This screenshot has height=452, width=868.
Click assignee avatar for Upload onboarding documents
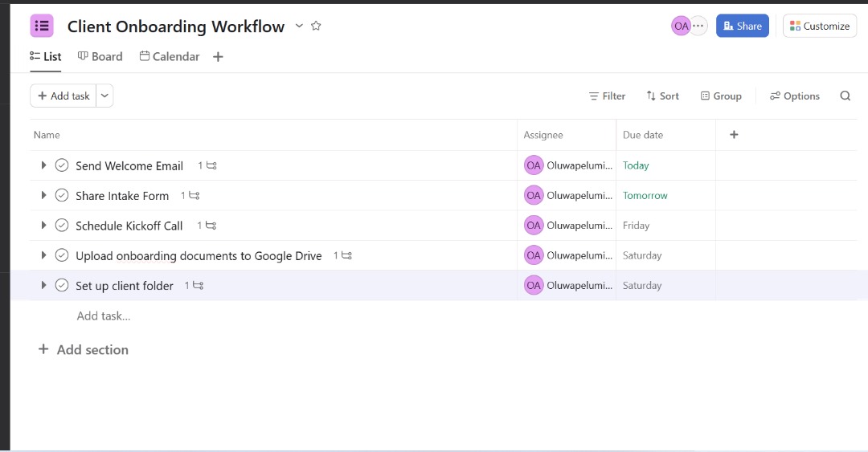[x=534, y=255]
